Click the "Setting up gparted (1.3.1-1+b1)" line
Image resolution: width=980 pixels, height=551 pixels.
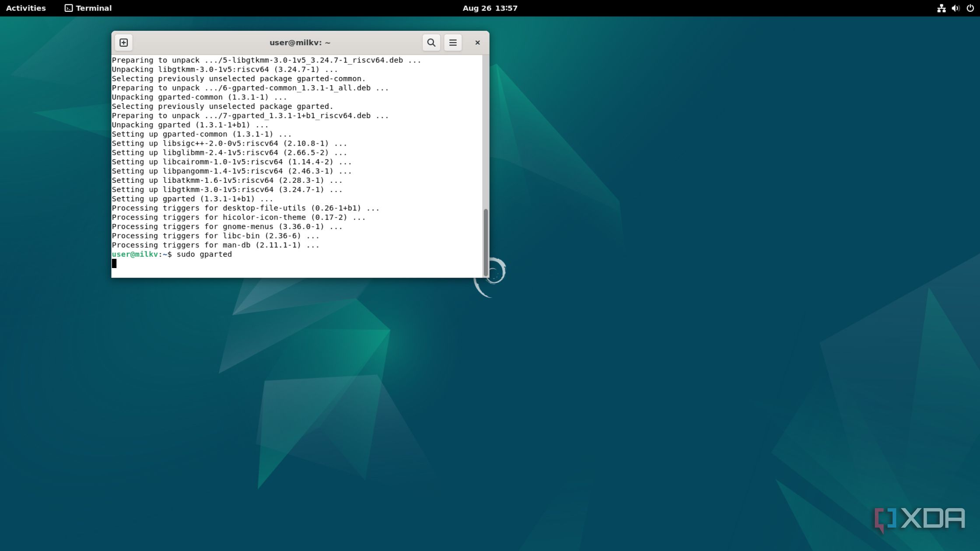192,199
